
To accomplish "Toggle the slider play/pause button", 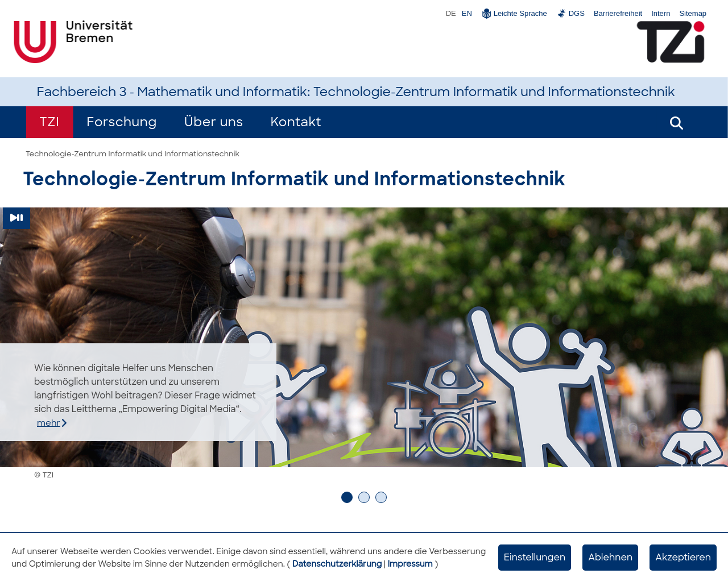I will (x=16, y=218).
